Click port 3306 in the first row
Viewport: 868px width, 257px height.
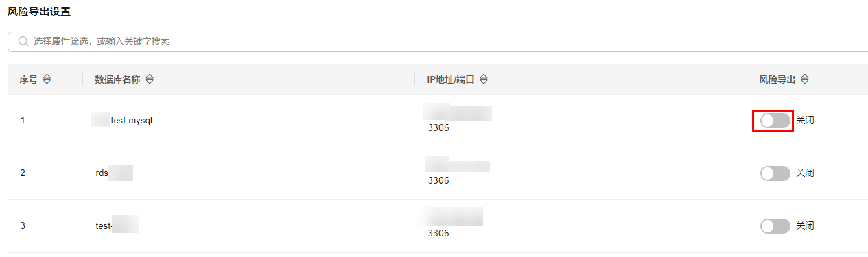click(x=438, y=128)
